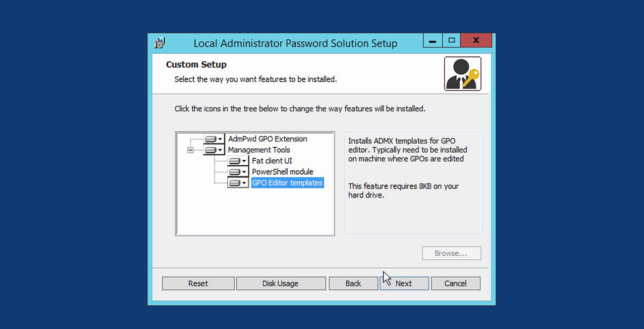Screen dimensions: 644x329
Task: Click the installer icon in title bar
Action: tap(160, 43)
